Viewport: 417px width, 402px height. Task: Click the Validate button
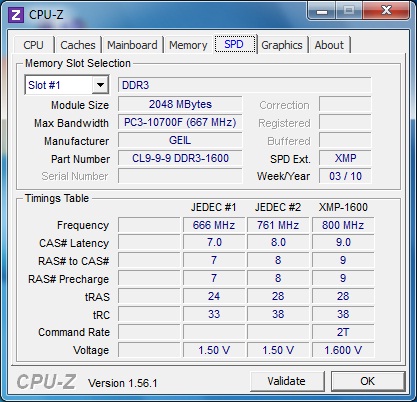click(x=286, y=381)
